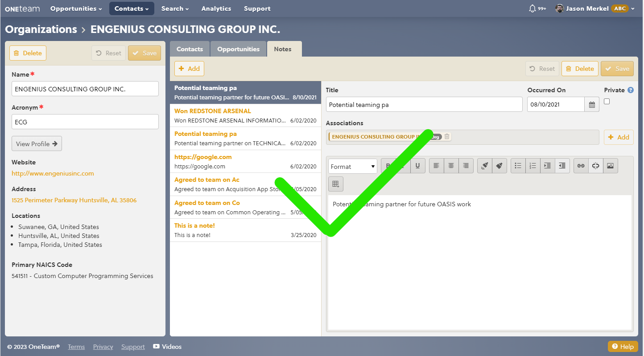Delete the ENGENIUS CONSULTING GROUP association
This screenshot has height=356, width=644.
pos(447,136)
